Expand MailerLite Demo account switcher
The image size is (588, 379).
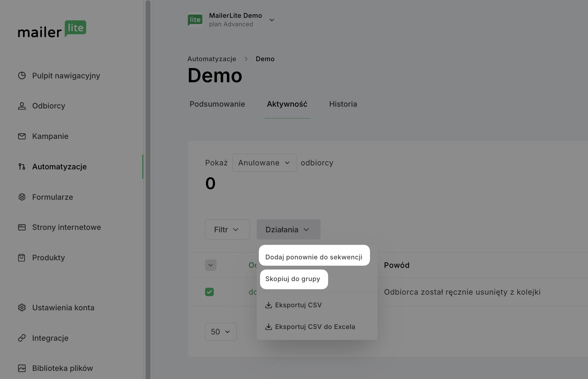point(272,20)
